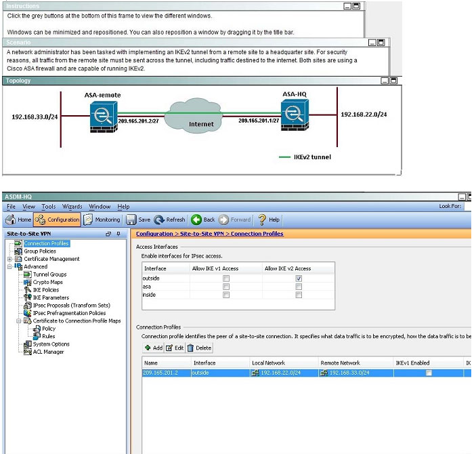Enable IKE v2 access on asa interface
This screenshot has width=476, height=454.
point(299,287)
